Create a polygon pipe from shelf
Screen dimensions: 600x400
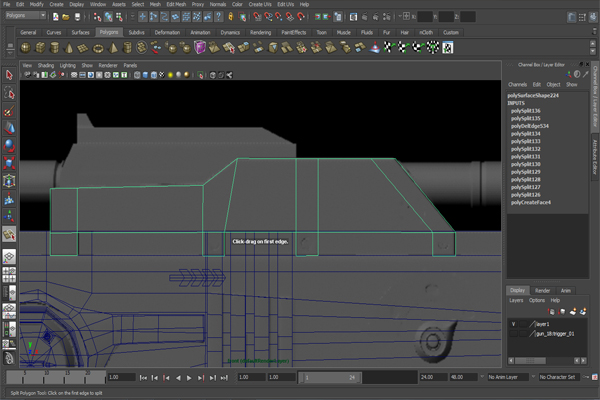click(127, 48)
